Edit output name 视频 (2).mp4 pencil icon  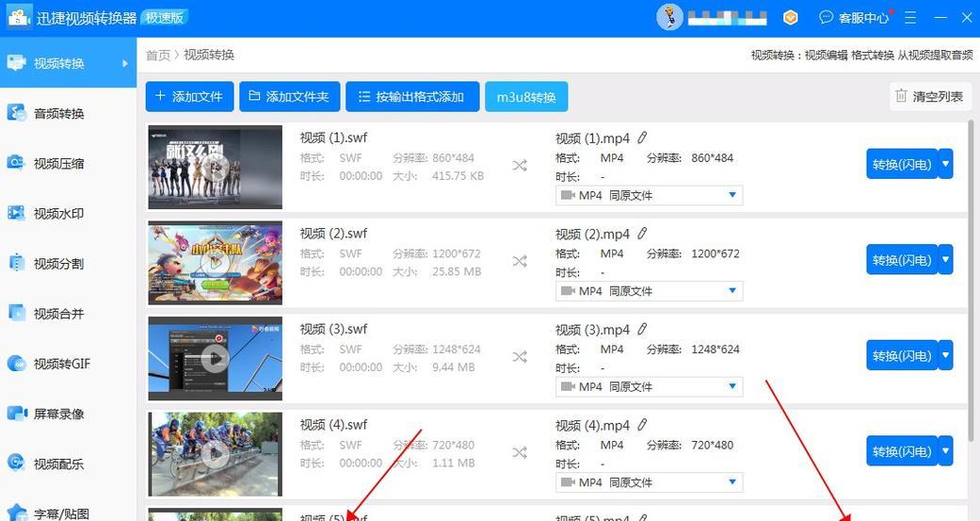642,234
